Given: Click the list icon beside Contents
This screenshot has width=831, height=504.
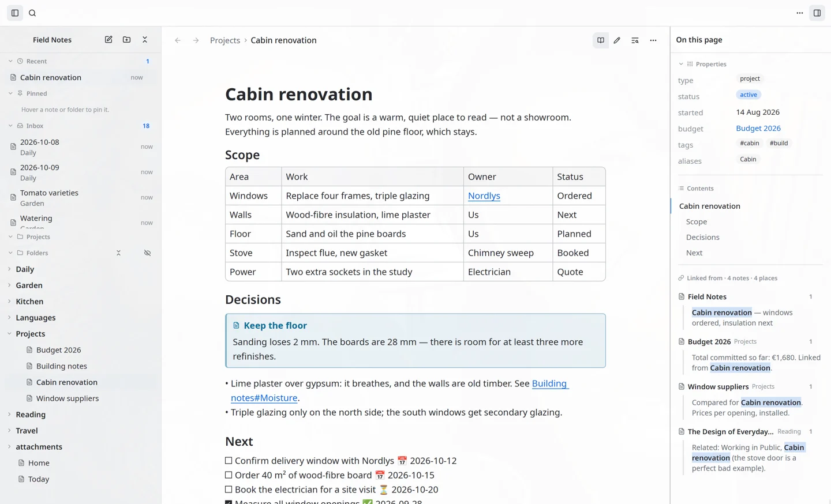Looking at the screenshot, I should click(681, 189).
